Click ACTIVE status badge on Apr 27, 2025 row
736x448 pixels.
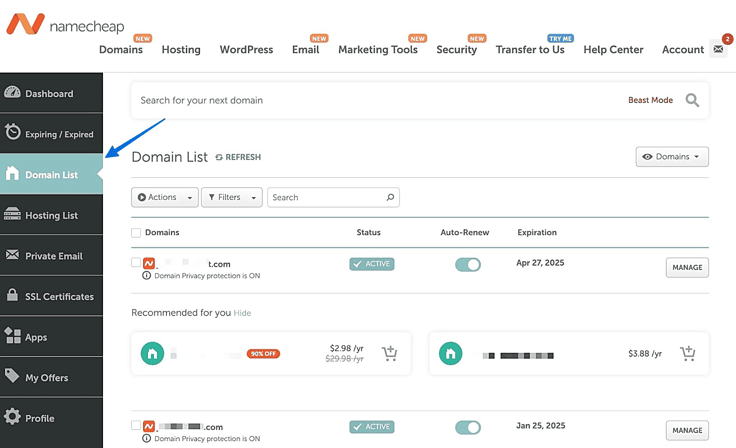coord(372,264)
